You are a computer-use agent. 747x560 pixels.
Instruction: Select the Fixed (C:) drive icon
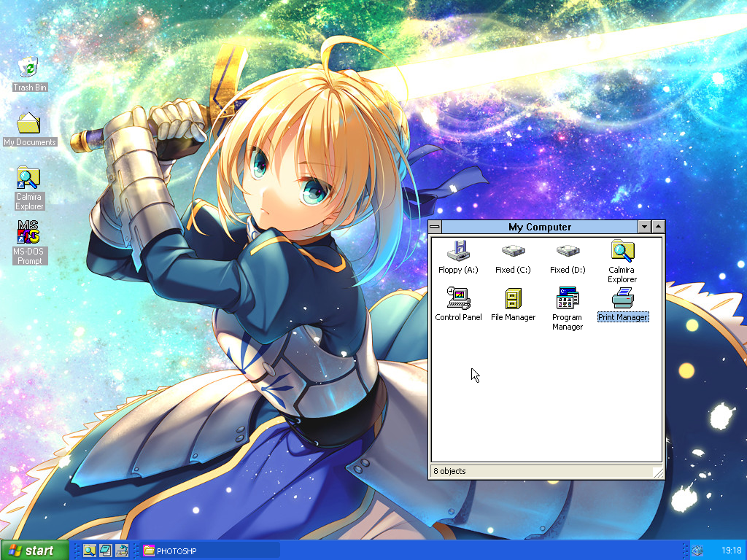(513, 252)
